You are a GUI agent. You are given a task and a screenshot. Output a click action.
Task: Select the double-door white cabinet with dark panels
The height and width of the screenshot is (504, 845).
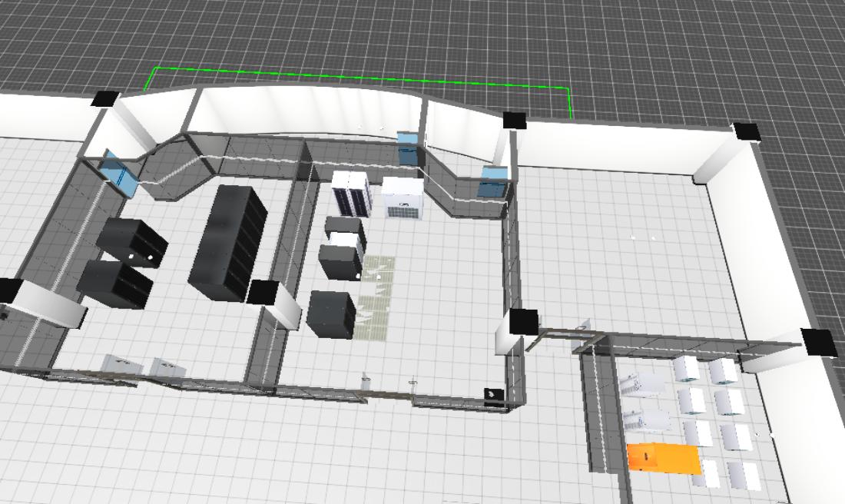351,193
